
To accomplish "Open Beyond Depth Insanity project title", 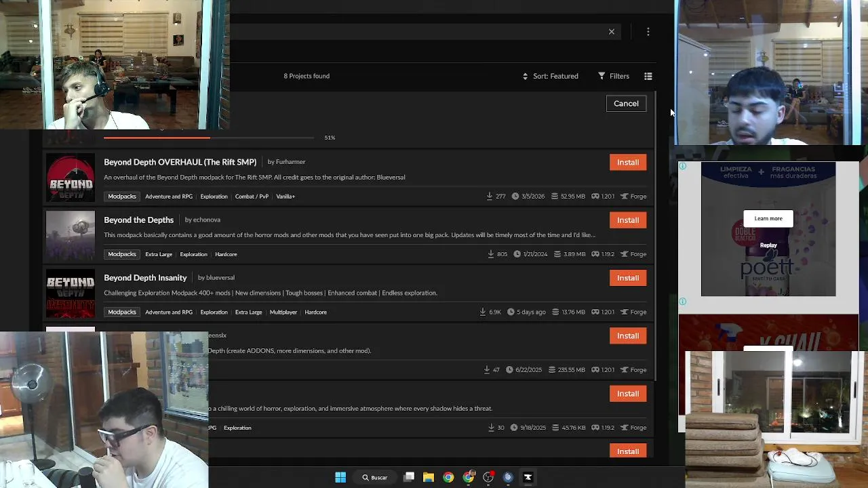I will point(145,278).
